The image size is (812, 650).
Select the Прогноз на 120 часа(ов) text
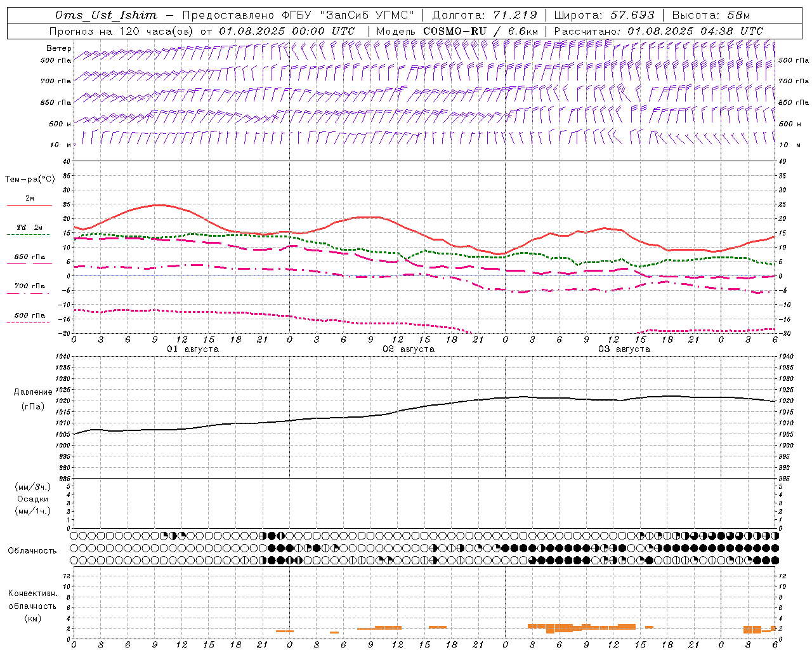(x=122, y=31)
